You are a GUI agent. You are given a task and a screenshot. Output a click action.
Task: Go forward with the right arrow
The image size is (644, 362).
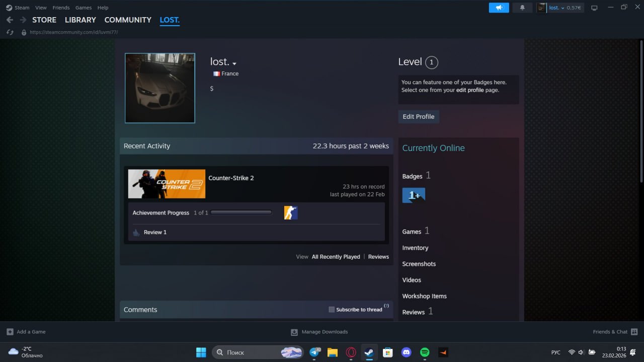point(23,20)
